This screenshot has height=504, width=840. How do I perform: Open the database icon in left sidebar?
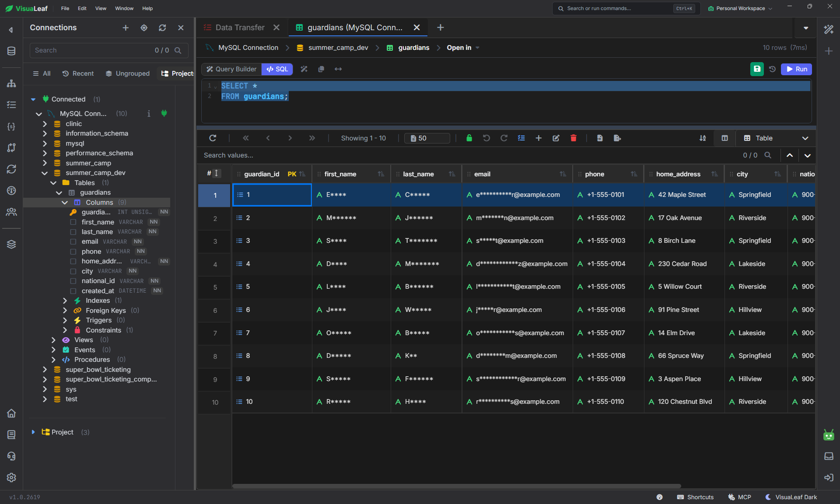(x=11, y=51)
